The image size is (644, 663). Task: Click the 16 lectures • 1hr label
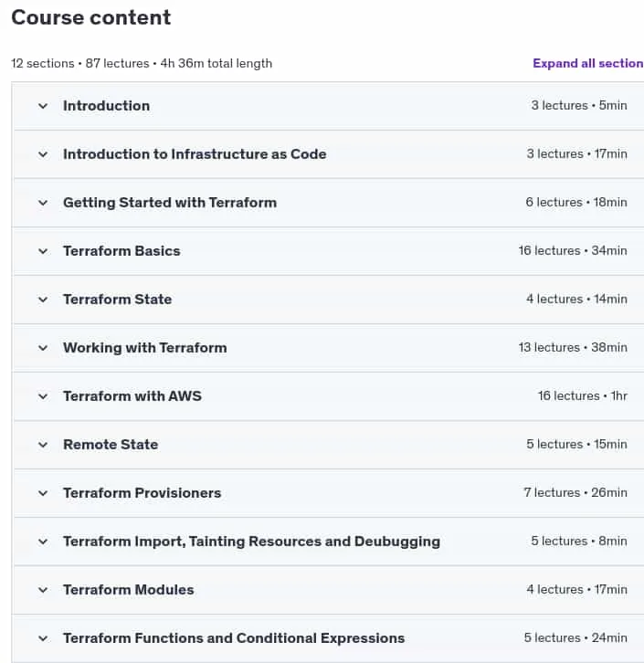pyautogui.click(x=582, y=396)
